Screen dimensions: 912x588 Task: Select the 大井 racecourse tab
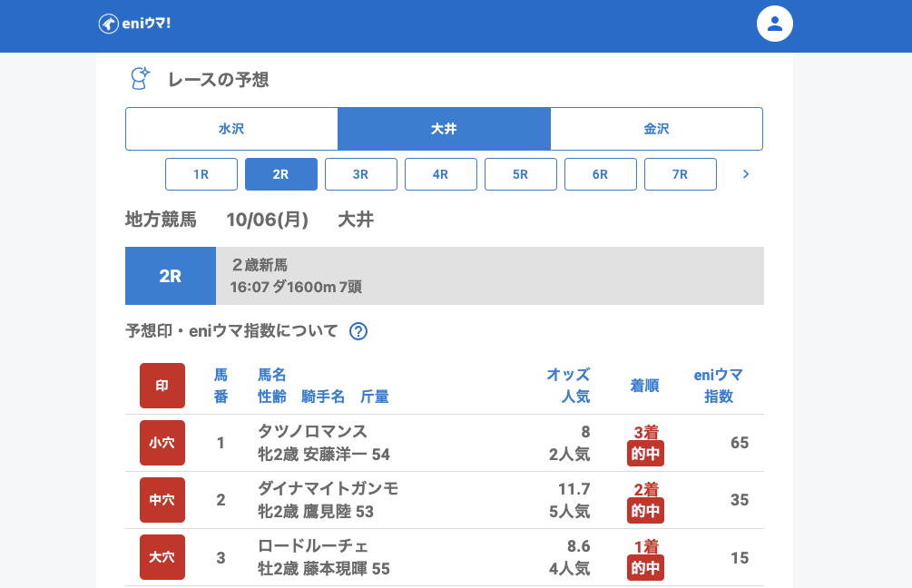tap(444, 129)
